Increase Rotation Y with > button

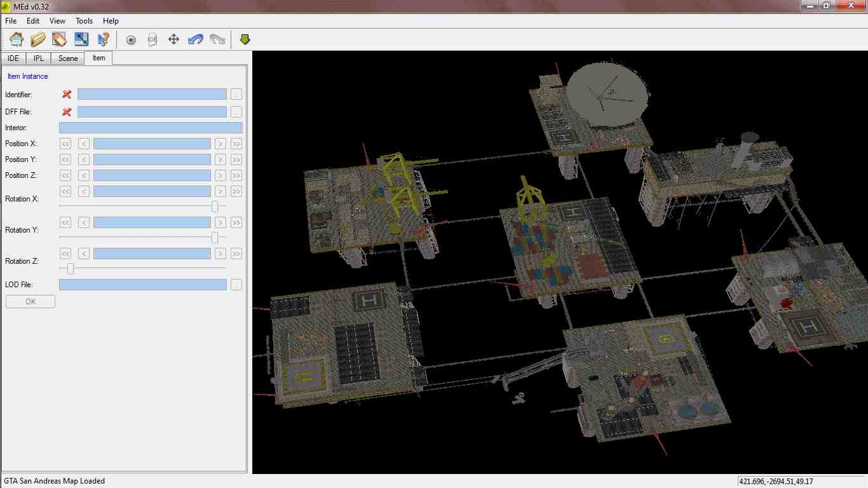(x=220, y=222)
